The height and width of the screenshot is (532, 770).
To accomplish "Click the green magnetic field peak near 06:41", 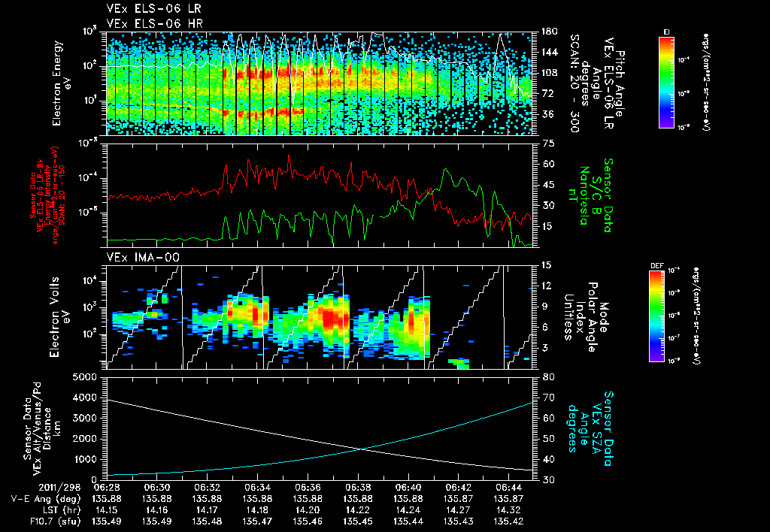I will (x=445, y=170).
